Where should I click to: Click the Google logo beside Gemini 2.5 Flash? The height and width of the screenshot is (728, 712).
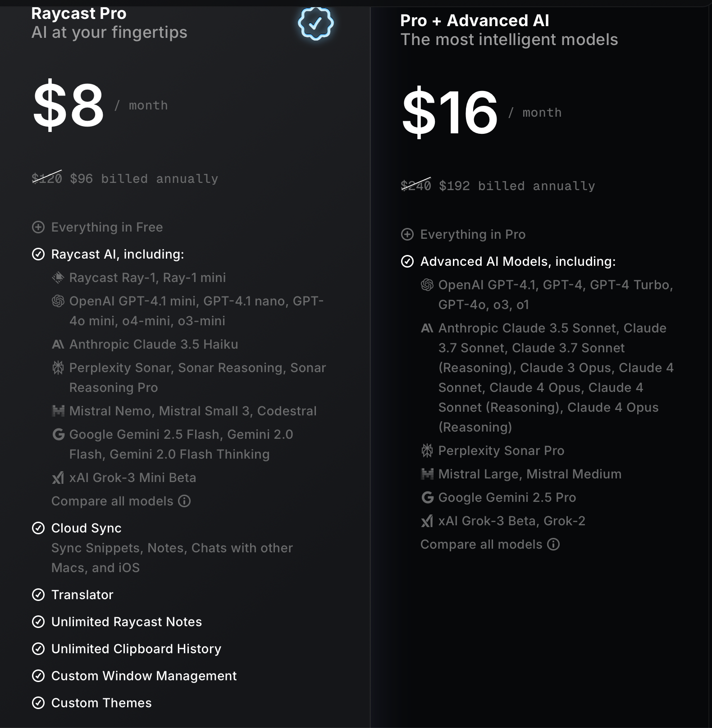59,434
